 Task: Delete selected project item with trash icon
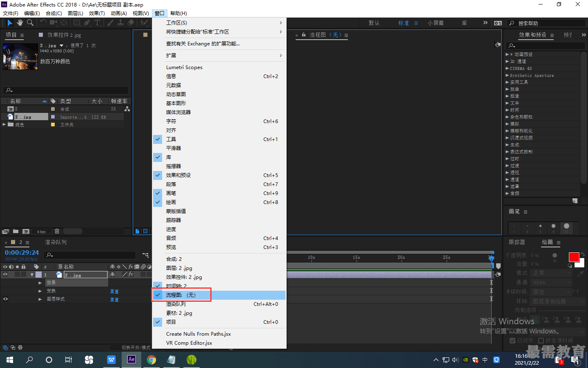click(57, 231)
